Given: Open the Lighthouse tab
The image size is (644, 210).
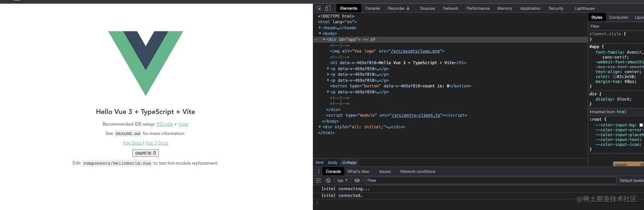Looking at the screenshot, I should 584,8.
